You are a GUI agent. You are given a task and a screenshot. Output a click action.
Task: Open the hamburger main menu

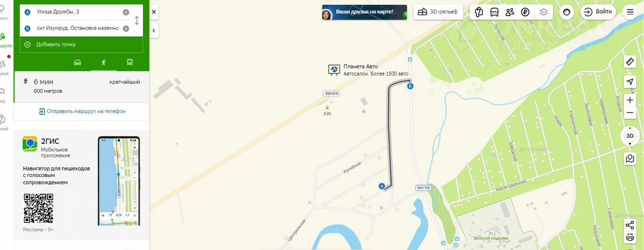coord(630,12)
